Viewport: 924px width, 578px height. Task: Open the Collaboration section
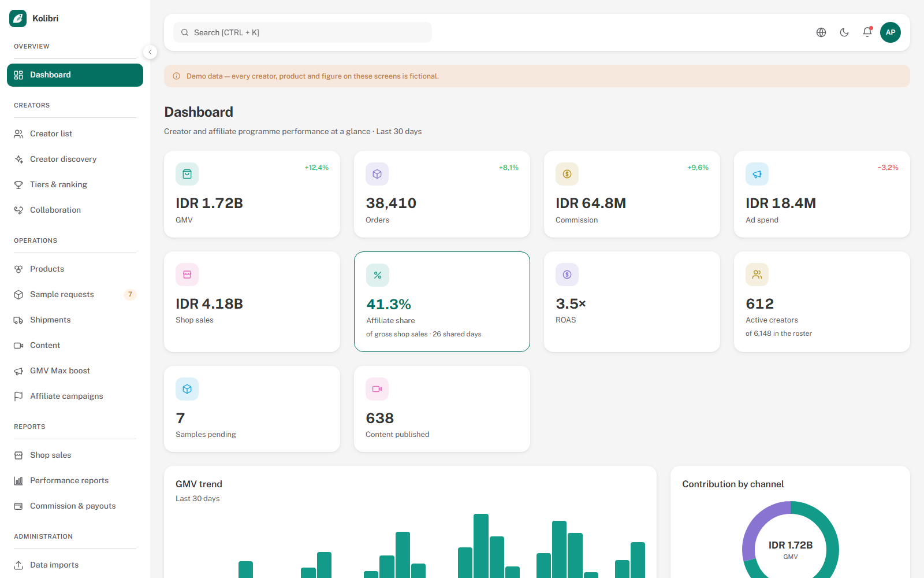pyautogui.click(x=75, y=210)
